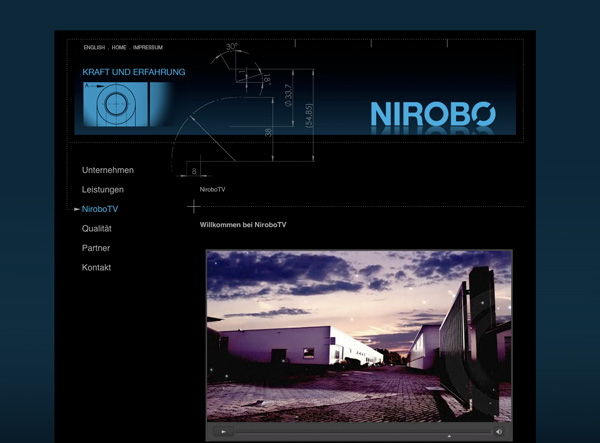Open the Partner page
The height and width of the screenshot is (443, 600).
(96, 248)
